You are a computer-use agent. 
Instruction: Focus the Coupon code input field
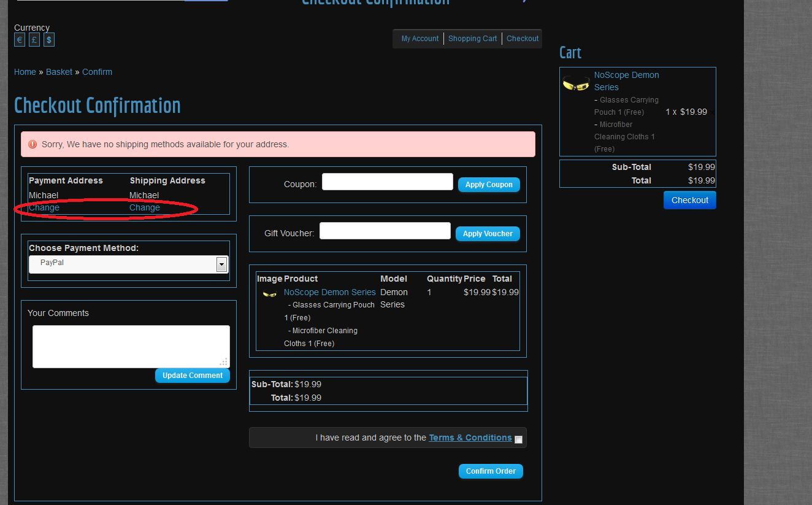[x=388, y=182]
